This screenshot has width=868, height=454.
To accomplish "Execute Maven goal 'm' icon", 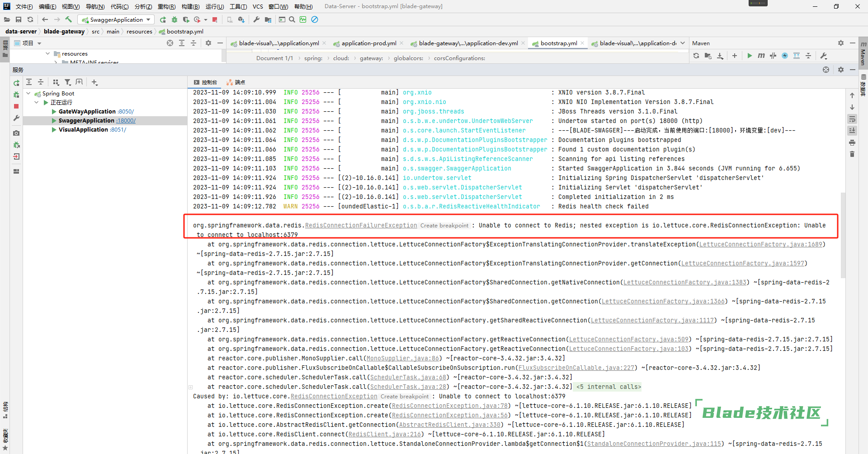I will 761,56.
